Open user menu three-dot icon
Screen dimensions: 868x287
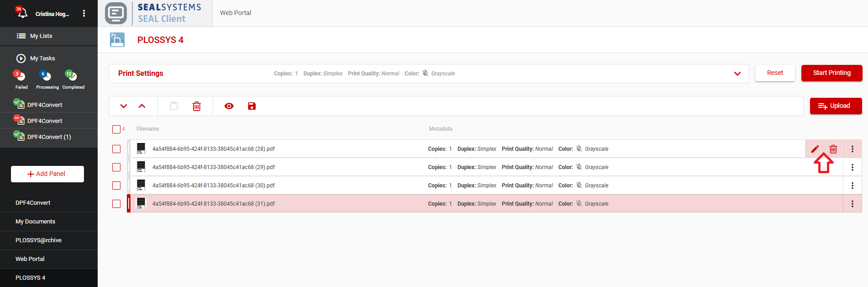coord(84,13)
